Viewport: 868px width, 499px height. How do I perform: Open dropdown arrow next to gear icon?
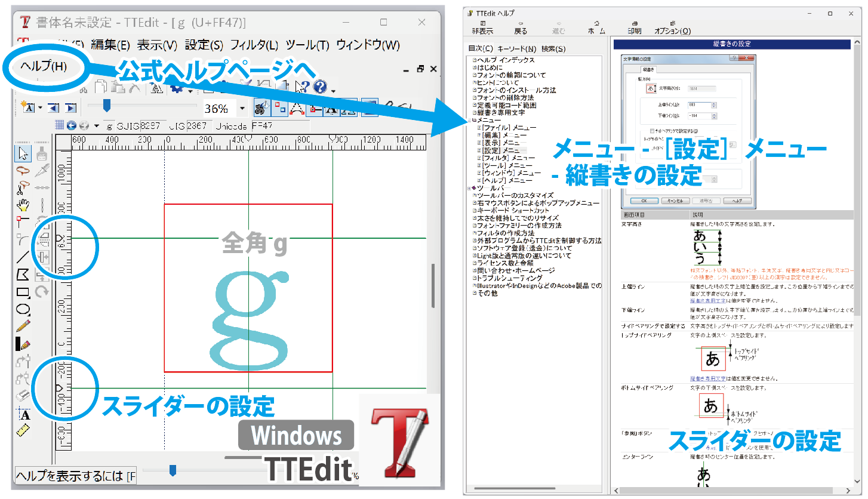pyautogui.click(x=189, y=90)
